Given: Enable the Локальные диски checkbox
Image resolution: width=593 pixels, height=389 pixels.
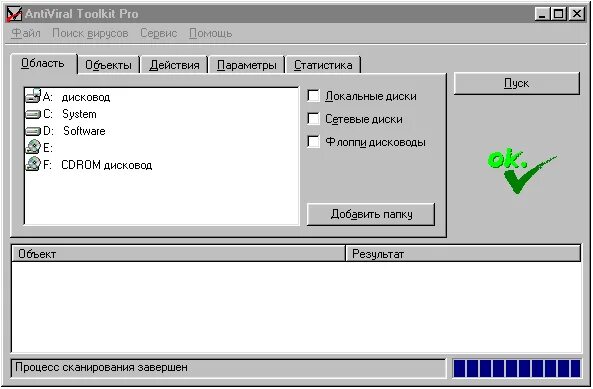Looking at the screenshot, I should 314,96.
